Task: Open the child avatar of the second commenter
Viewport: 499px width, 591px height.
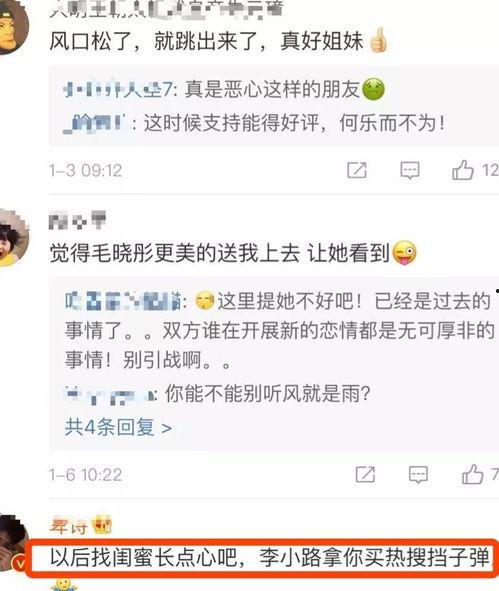Action: point(12,238)
